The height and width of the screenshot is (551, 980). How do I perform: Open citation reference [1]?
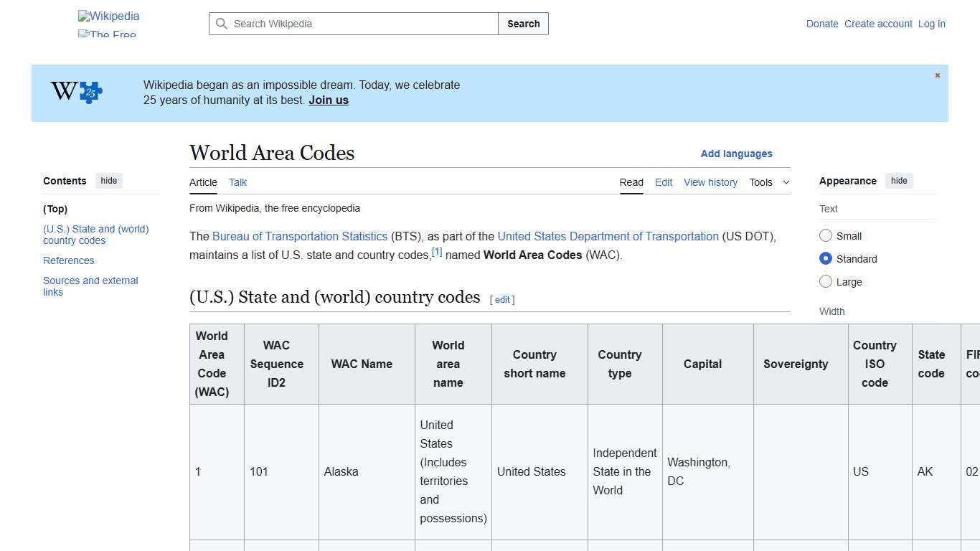[x=436, y=251]
